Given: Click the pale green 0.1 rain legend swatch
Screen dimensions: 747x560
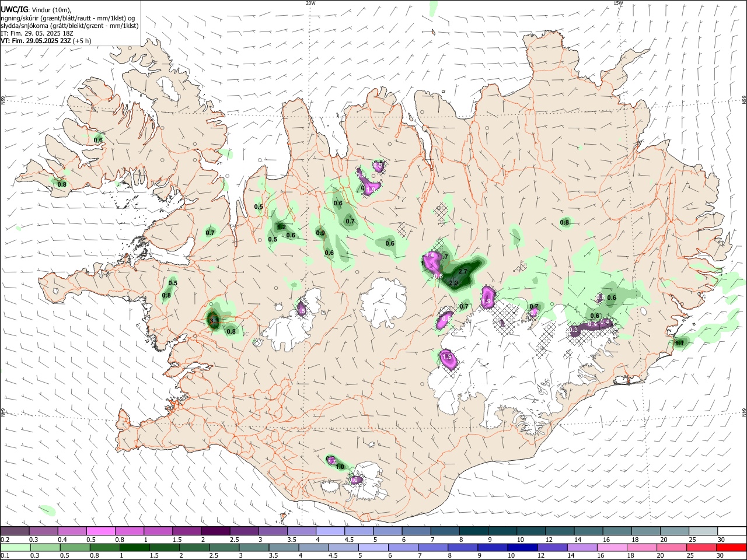Looking at the screenshot, I should 15,547.
